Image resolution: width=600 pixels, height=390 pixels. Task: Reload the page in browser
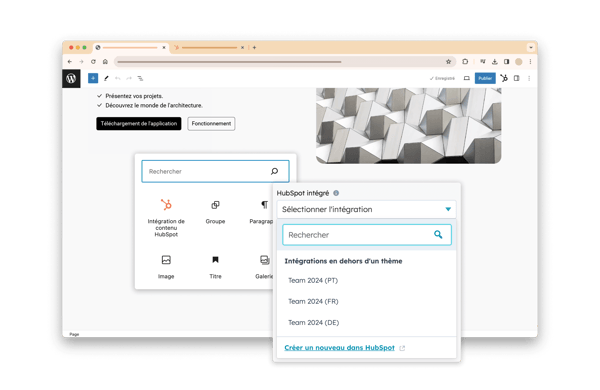click(93, 62)
